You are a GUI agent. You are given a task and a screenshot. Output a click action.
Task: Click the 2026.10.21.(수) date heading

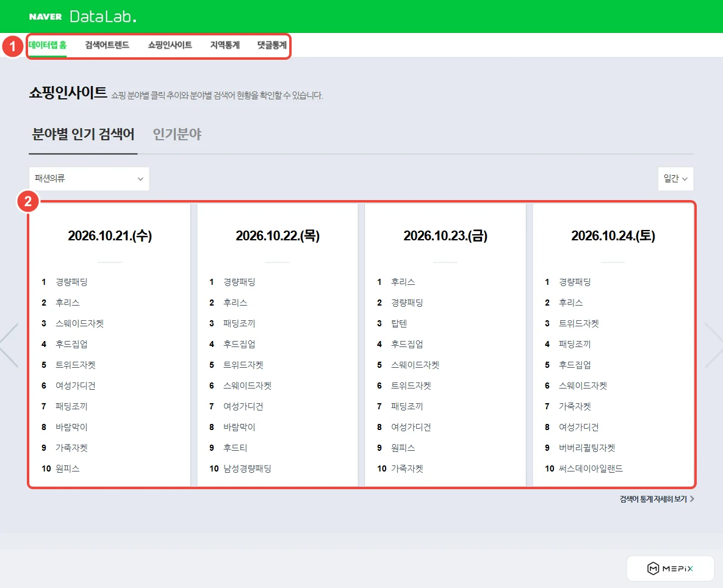coord(110,236)
